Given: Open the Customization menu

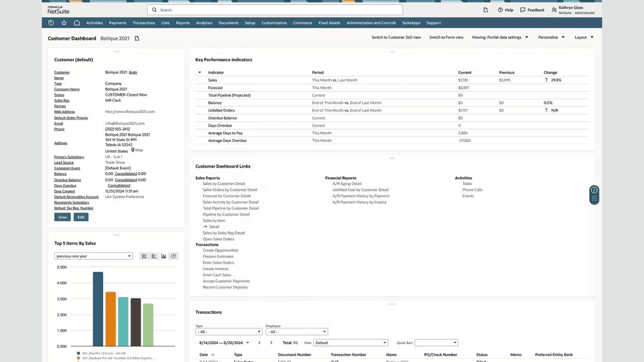Looking at the screenshot, I should tap(274, 23).
